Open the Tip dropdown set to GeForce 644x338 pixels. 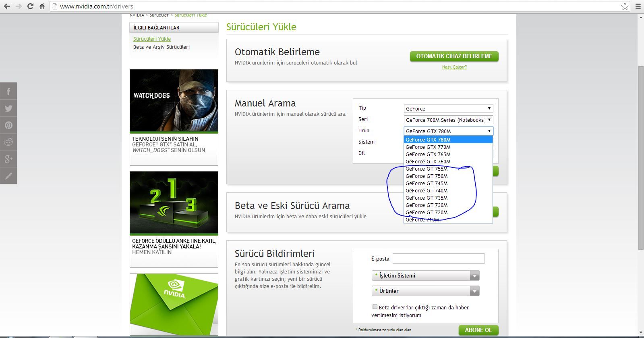point(449,108)
